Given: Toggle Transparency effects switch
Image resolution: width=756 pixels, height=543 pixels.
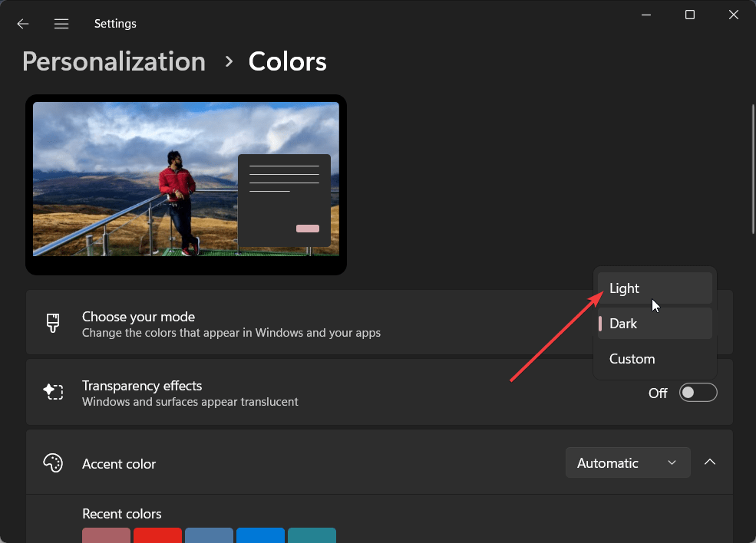Looking at the screenshot, I should coord(698,393).
